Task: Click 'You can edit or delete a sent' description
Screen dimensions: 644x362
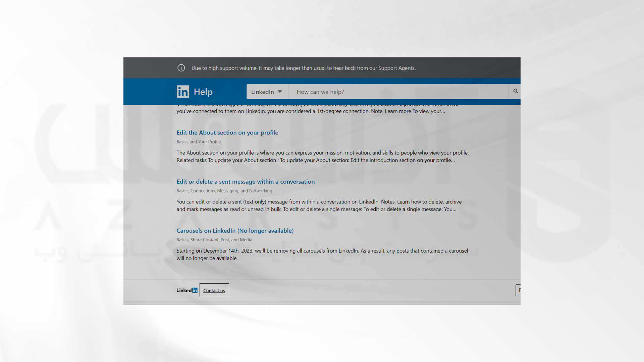Action: [319, 205]
